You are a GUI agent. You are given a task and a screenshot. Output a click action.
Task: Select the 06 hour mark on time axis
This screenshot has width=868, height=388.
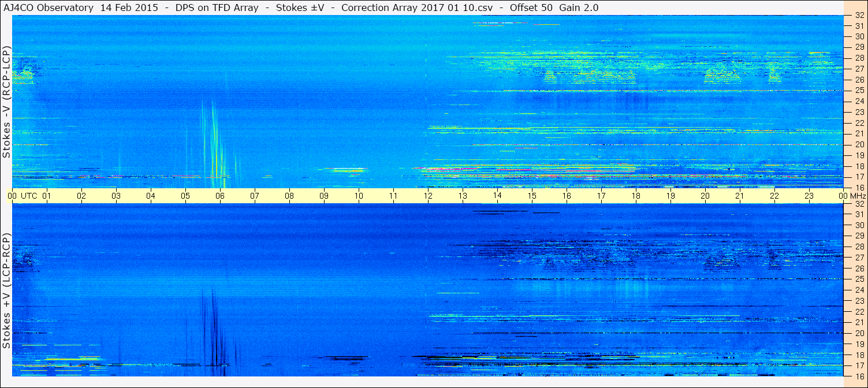coord(220,196)
